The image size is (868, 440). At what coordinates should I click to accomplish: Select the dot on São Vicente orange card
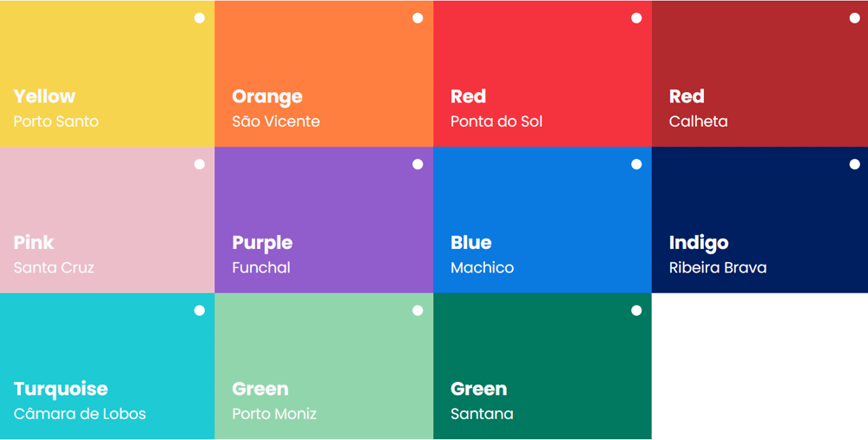pyautogui.click(x=418, y=18)
